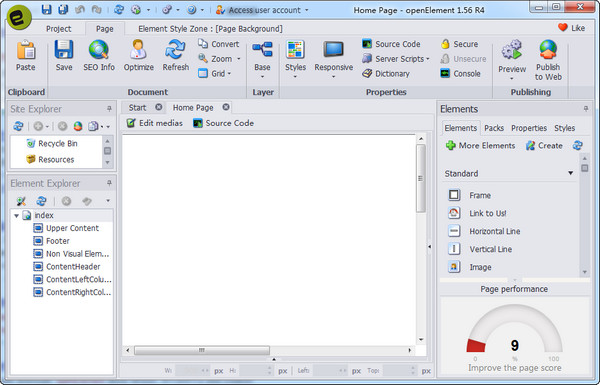
Task: Click the Convert tool
Action: pyautogui.click(x=218, y=44)
